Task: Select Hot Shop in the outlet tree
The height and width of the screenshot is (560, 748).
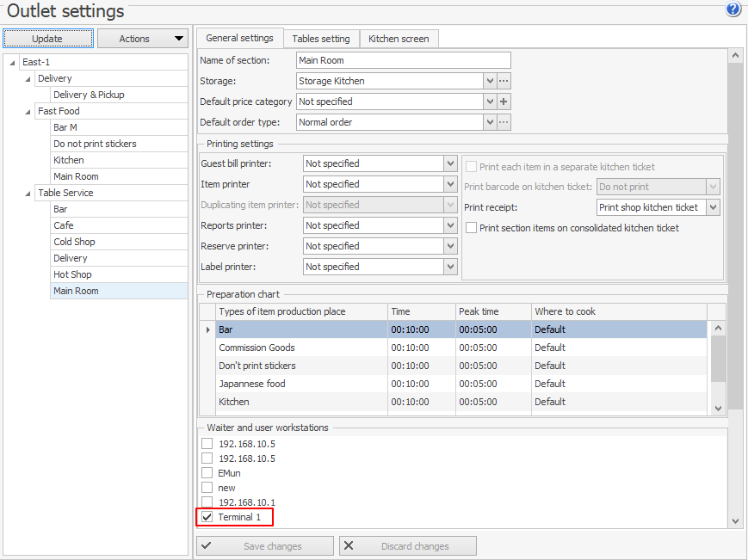Action: tap(72, 274)
